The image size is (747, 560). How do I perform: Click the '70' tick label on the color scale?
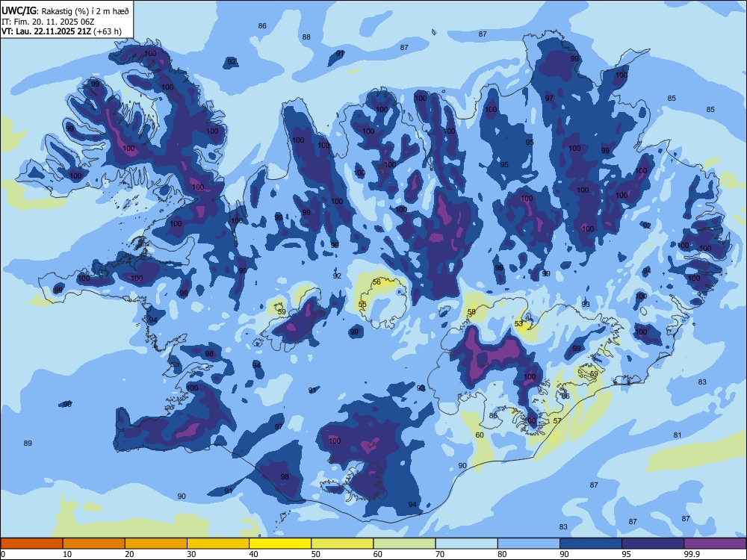[440, 554]
